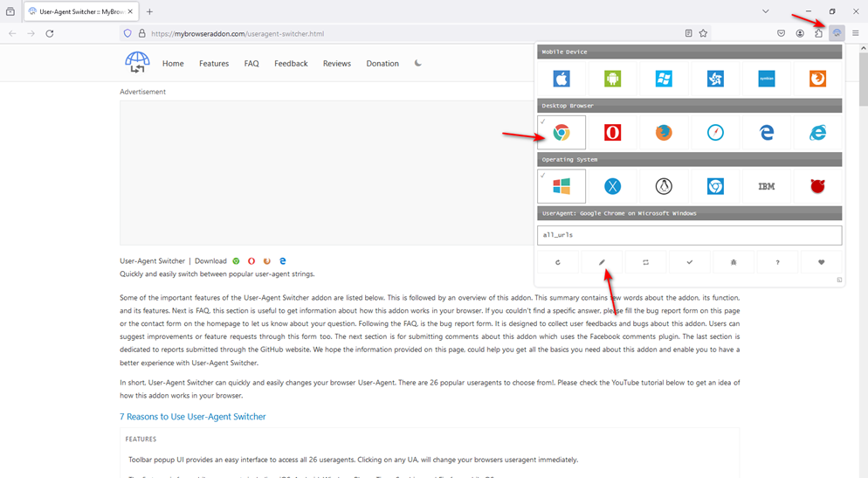
Task: Select the Apple iOS mobile user-agent
Action: pyautogui.click(x=561, y=79)
